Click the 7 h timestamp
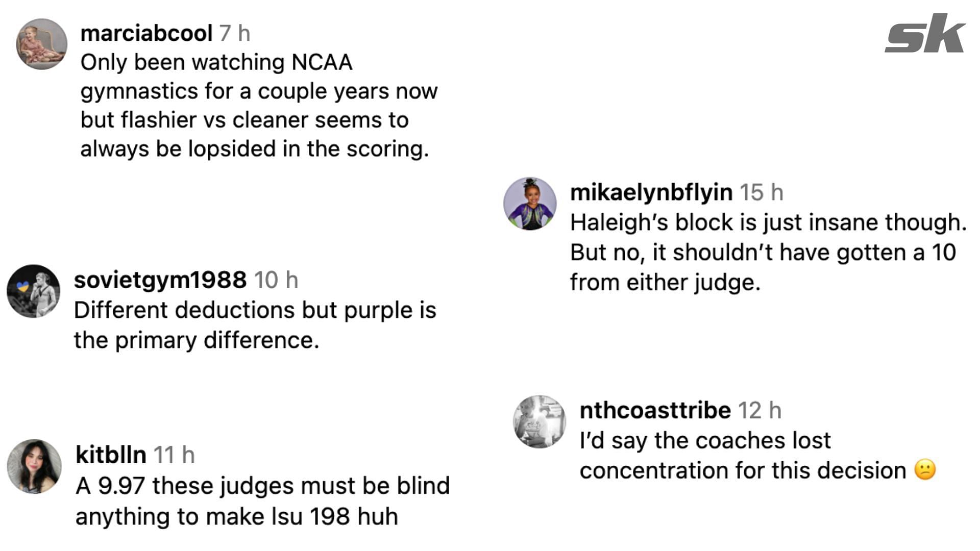The width and height of the screenshot is (980, 551). coord(235,34)
